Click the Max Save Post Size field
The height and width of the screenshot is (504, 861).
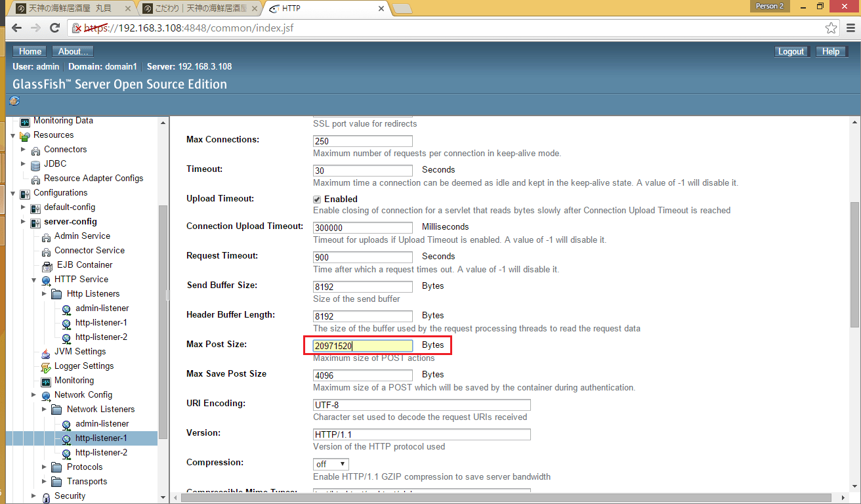[363, 375]
